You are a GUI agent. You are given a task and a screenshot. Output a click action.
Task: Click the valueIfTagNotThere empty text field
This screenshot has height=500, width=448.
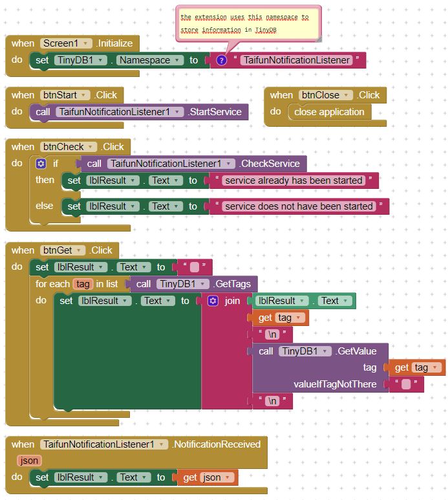pyautogui.click(x=405, y=384)
